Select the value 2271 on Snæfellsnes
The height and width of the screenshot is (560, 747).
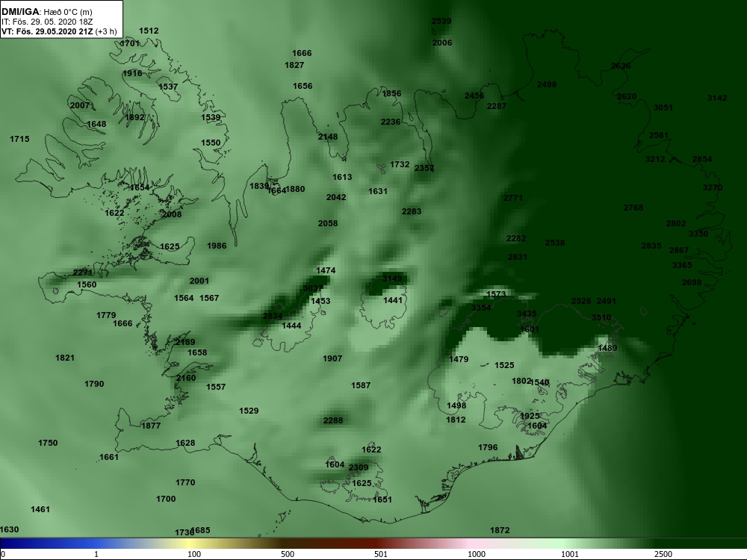click(83, 273)
